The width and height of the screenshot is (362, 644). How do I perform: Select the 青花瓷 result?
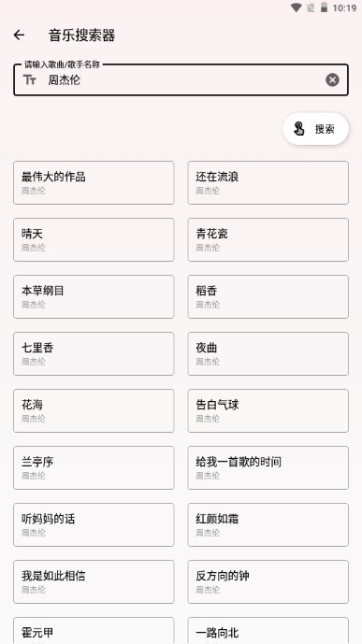(268, 240)
